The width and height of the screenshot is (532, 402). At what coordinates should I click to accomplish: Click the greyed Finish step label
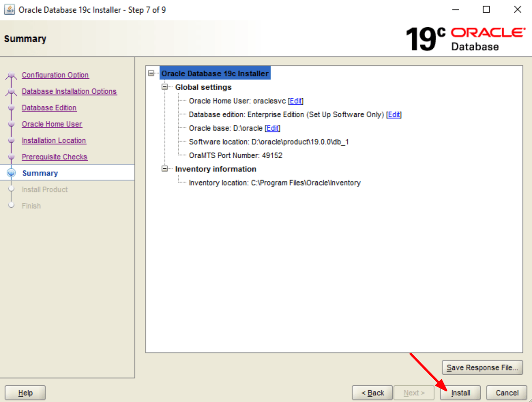pos(31,206)
